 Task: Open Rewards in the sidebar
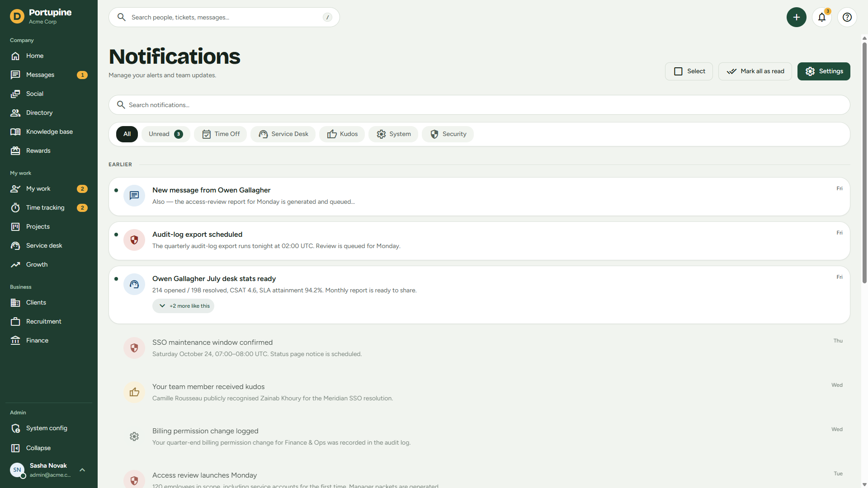49,151
